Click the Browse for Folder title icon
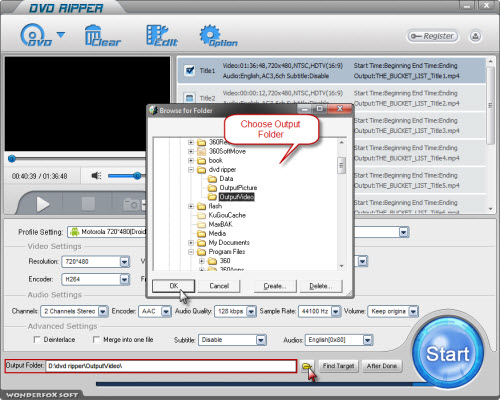The width and height of the screenshot is (500, 400). tap(153, 110)
